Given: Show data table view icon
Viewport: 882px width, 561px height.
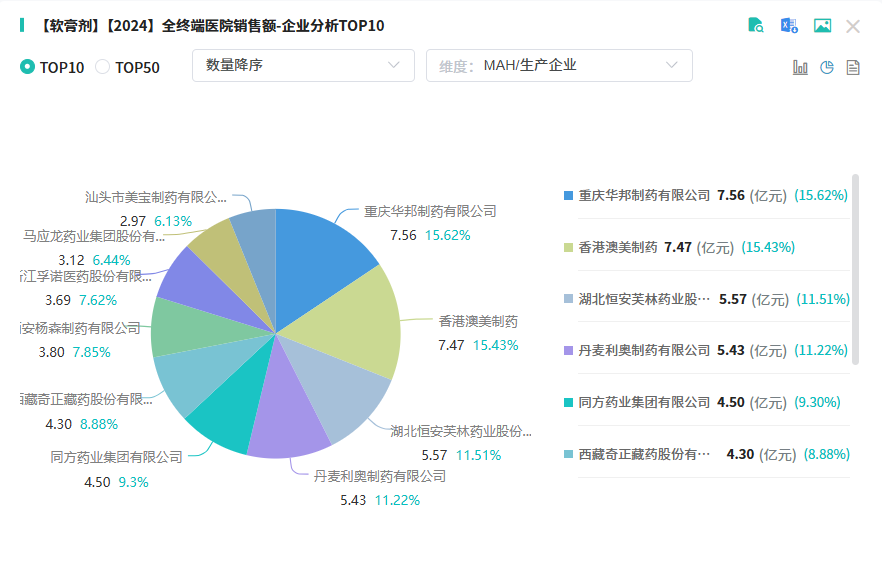Looking at the screenshot, I should pyautogui.click(x=853, y=67).
